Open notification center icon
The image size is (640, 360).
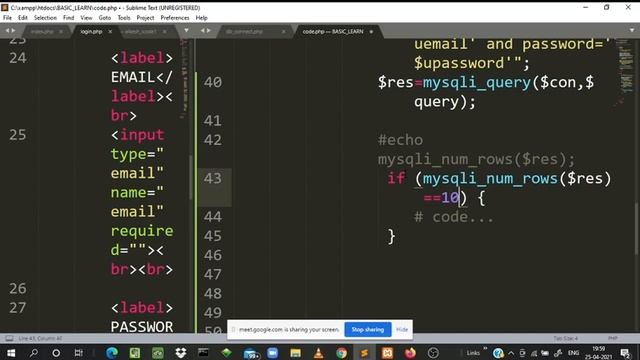click(625, 353)
